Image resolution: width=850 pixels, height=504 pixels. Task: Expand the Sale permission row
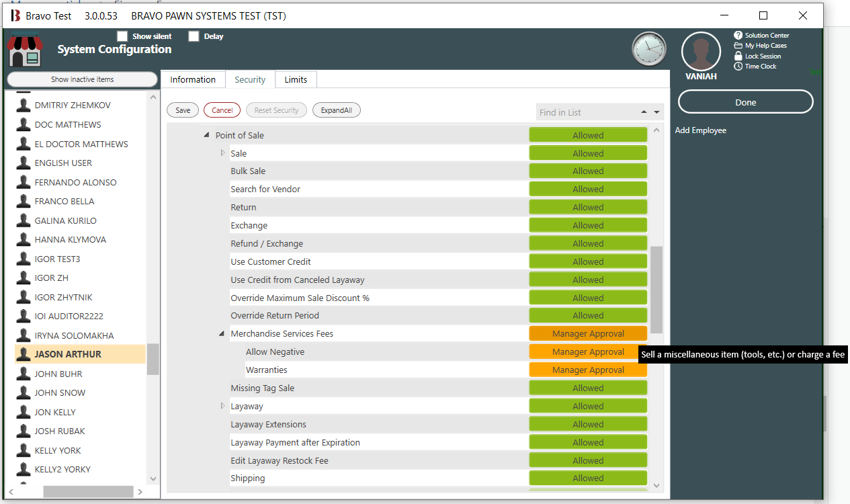[x=222, y=153]
